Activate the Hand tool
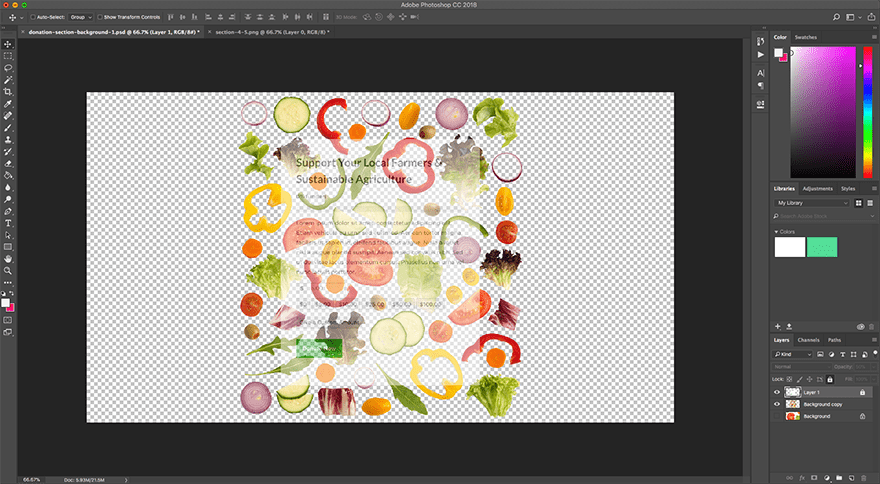Image resolution: width=880 pixels, height=484 pixels. [x=8, y=258]
